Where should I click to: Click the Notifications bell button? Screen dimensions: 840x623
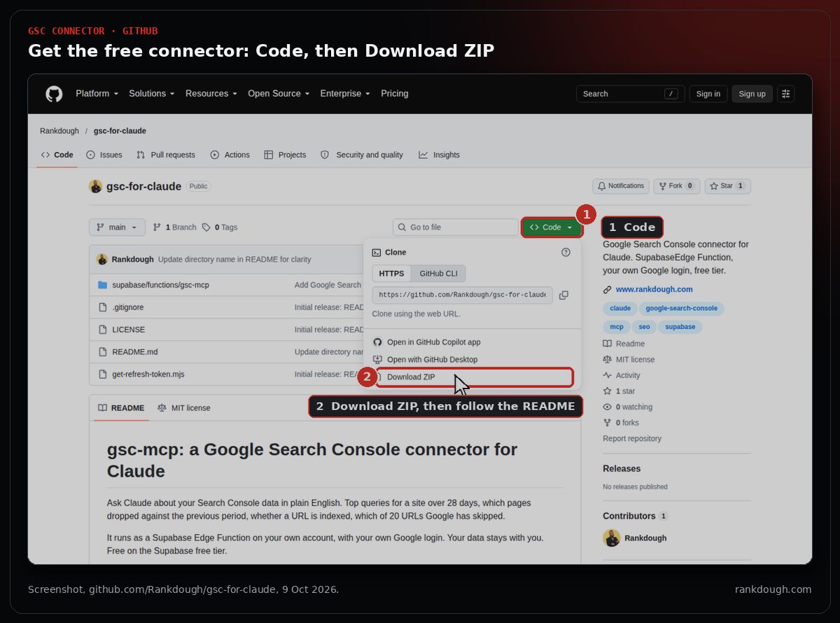[x=620, y=186]
